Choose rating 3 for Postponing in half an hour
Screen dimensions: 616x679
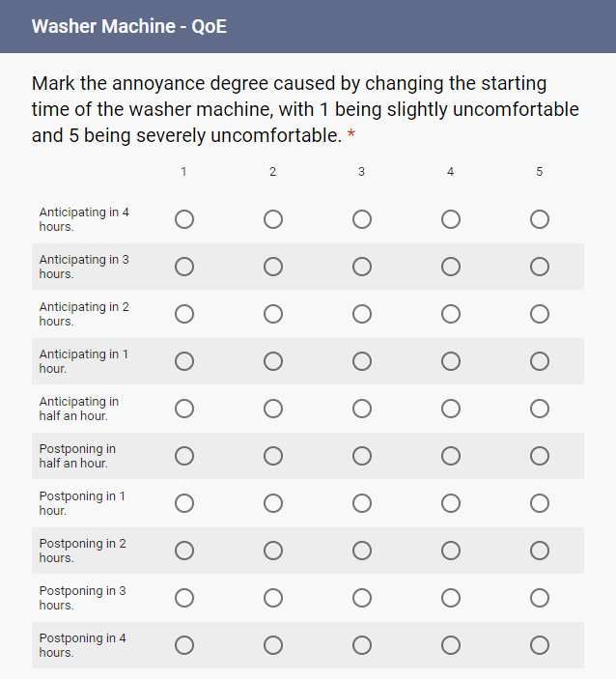(x=362, y=456)
